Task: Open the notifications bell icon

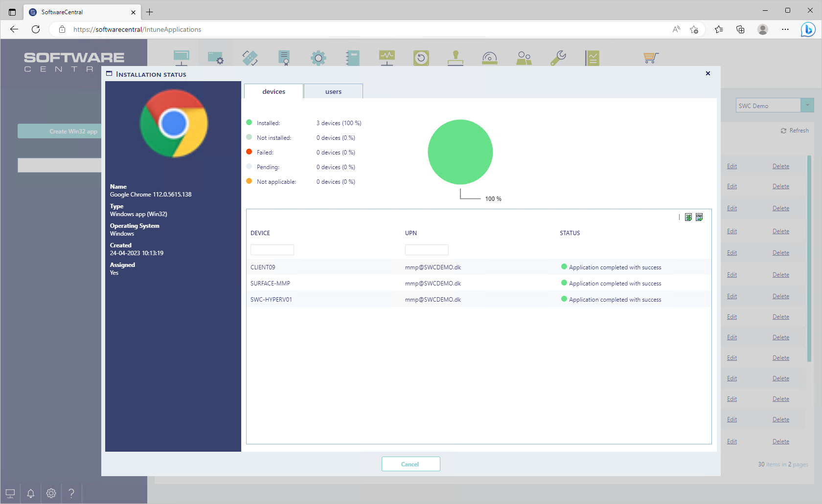Action: (x=30, y=493)
